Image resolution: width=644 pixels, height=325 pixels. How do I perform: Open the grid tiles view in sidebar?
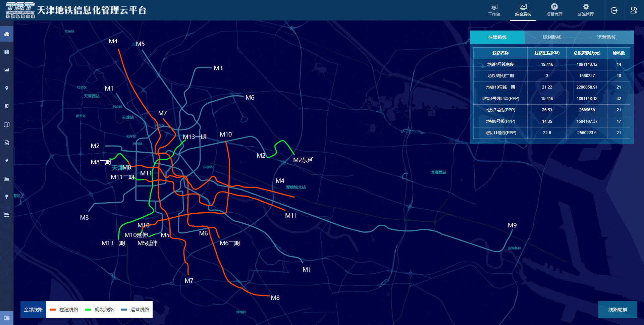pyautogui.click(x=7, y=52)
